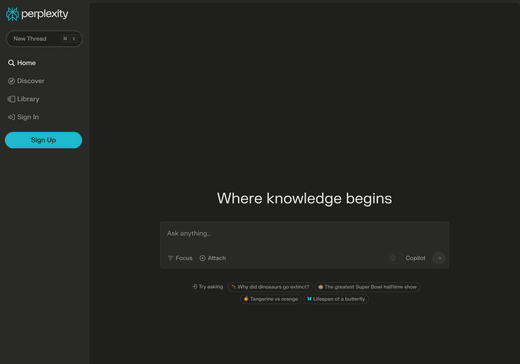Open the Discover page
This screenshot has height=364, width=520.
[26, 81]
